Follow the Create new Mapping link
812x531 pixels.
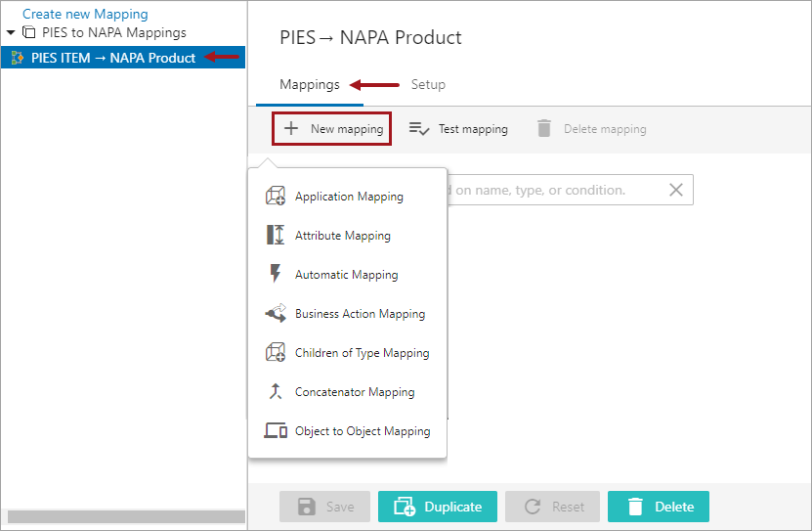tap(85, 15)
